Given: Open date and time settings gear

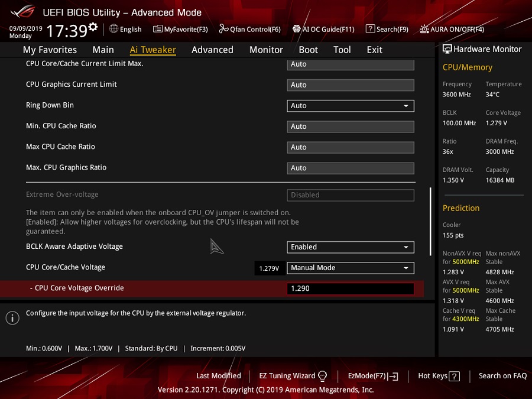Looking at the screenshot, I should click(x=93, y=27).
